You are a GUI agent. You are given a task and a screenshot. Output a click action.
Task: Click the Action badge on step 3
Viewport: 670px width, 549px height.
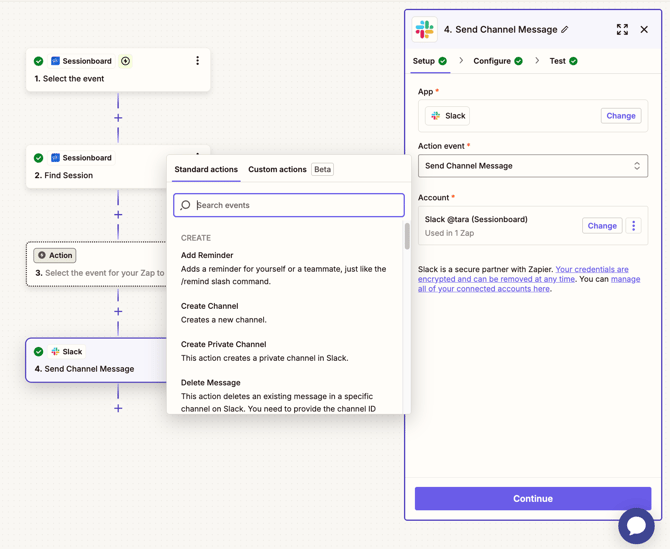[x=55, y=255]
